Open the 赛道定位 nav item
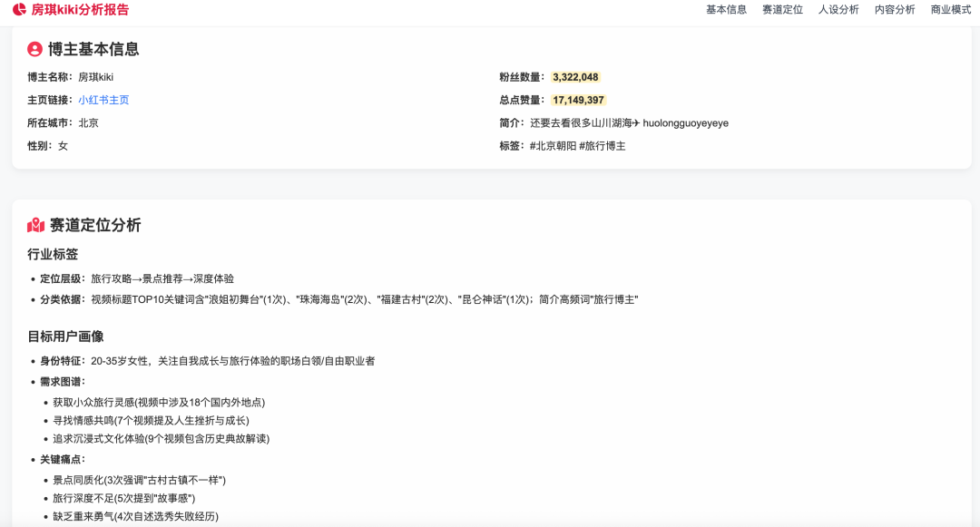Image resolution: width=980 pixels, height=527 pixels. pyautogui.click(x=782, y=9)
